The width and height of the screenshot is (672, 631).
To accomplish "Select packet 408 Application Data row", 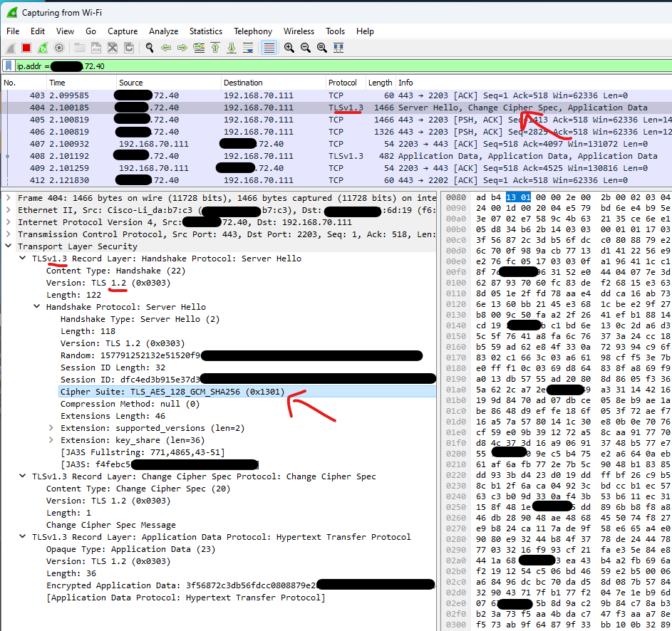I will tap(336, 156).
